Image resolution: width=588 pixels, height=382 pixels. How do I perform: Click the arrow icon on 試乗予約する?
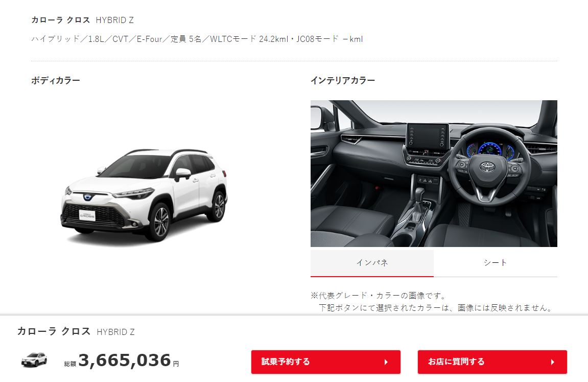pyautogui.click(x=386, y=362)
